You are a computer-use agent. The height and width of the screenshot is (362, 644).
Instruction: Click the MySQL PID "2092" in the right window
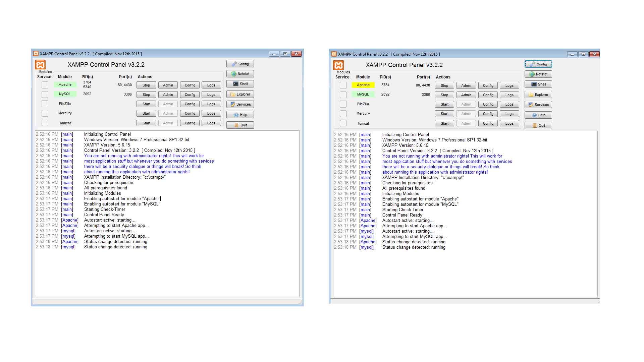point(385,94)
